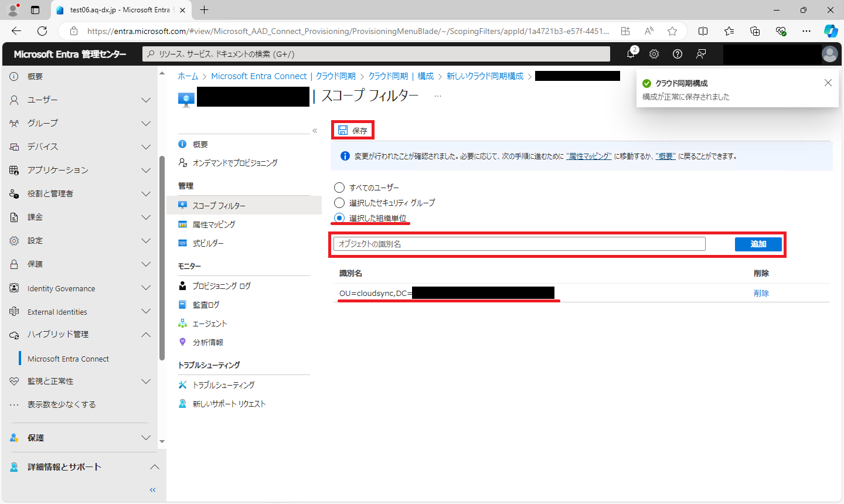Image resolution: width=844 pixels, height=504 pixels.
Task: Click the エージェント hierarchy icon
Action: (x=183, y=323)
